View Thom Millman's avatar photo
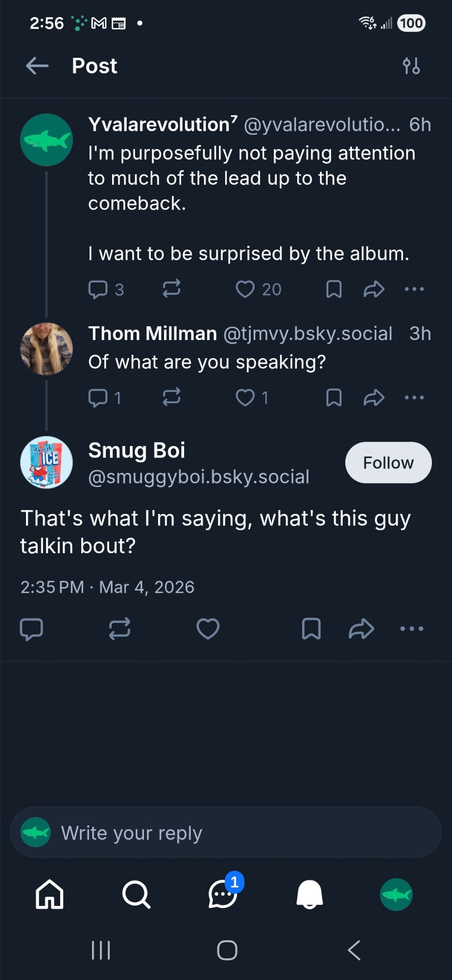452x980 pixels. [x=47, y=349]
